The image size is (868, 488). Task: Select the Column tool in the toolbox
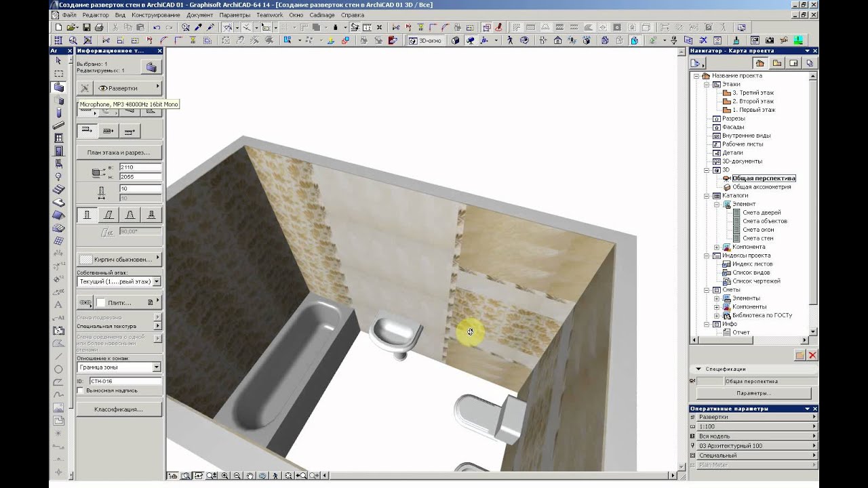coord(58,113)
